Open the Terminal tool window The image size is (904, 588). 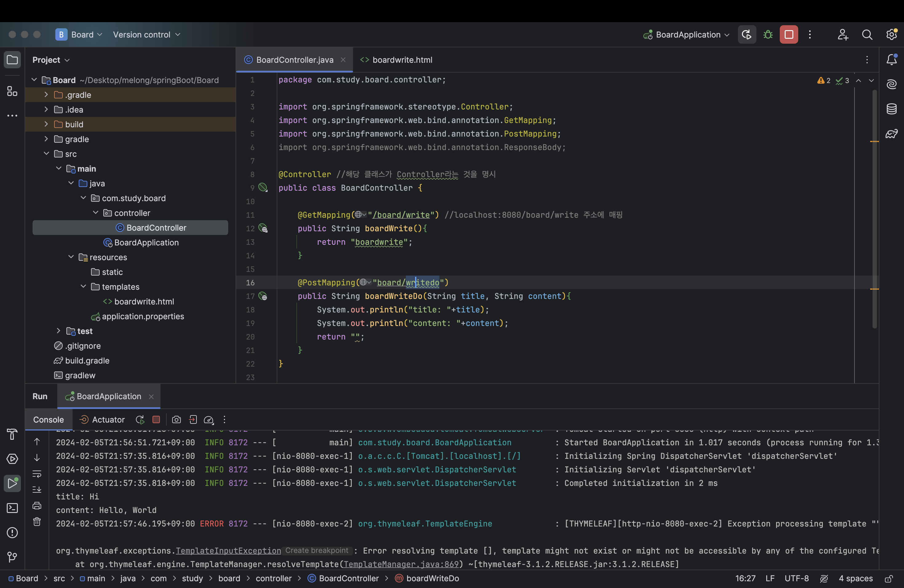[x=12, y=508]
